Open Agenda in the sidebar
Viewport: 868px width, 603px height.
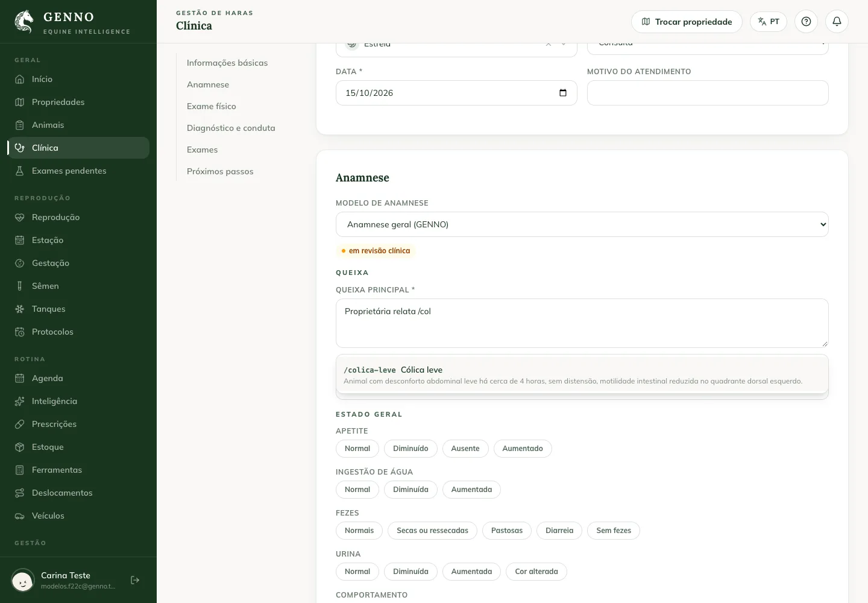pos(78,378)
